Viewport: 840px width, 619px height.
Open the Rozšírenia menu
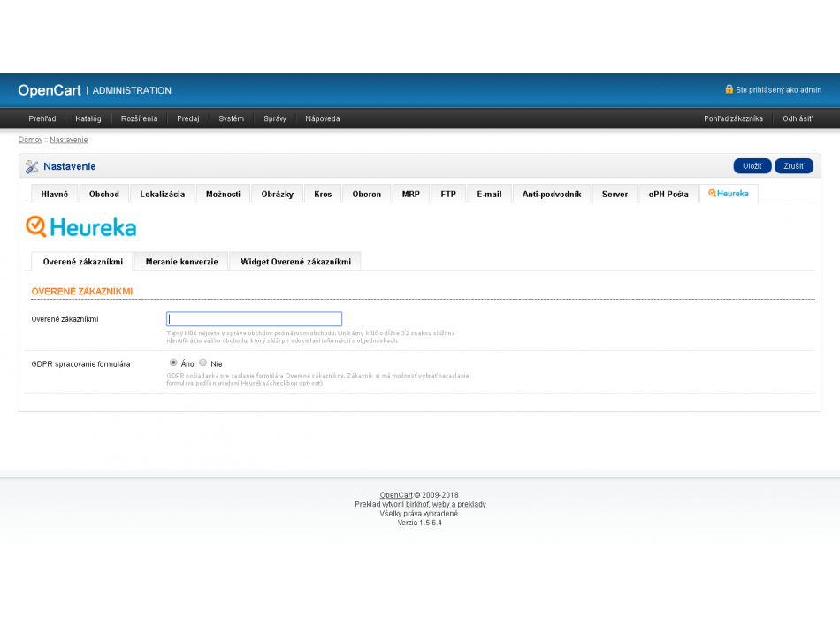click(x=140, y=118)
